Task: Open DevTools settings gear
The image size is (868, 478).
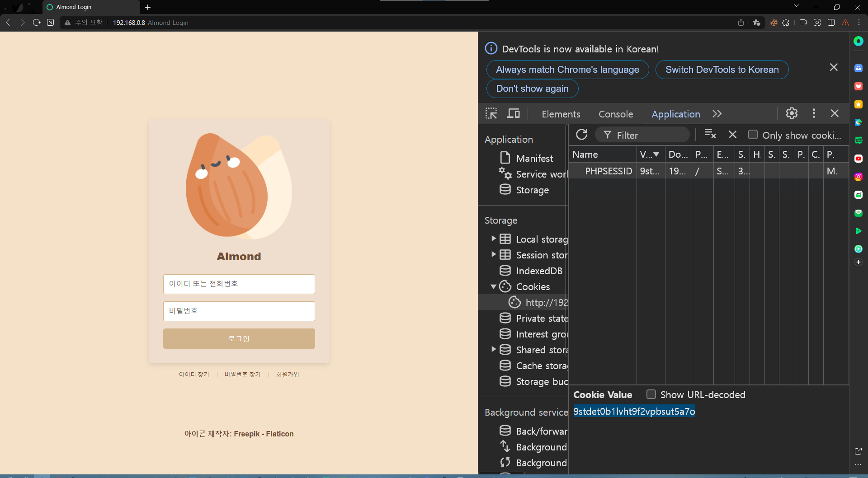Action: [x=792, y=113]
